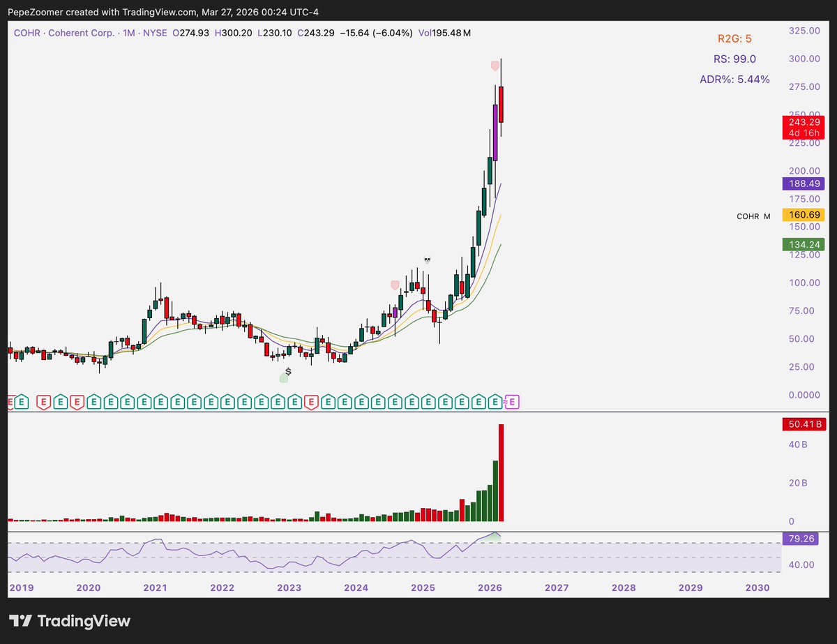Select the purple 188.49 moving average label
The image size is (837, 644).
click(x=803, y=184)
